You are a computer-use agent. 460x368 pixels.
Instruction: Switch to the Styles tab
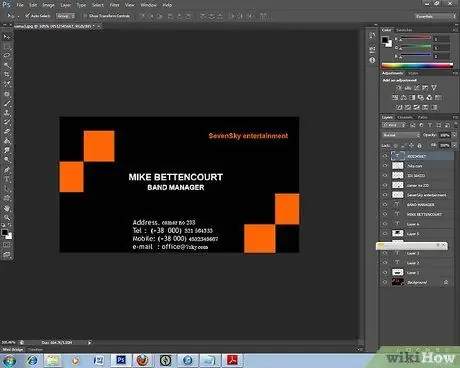point(413,73)
